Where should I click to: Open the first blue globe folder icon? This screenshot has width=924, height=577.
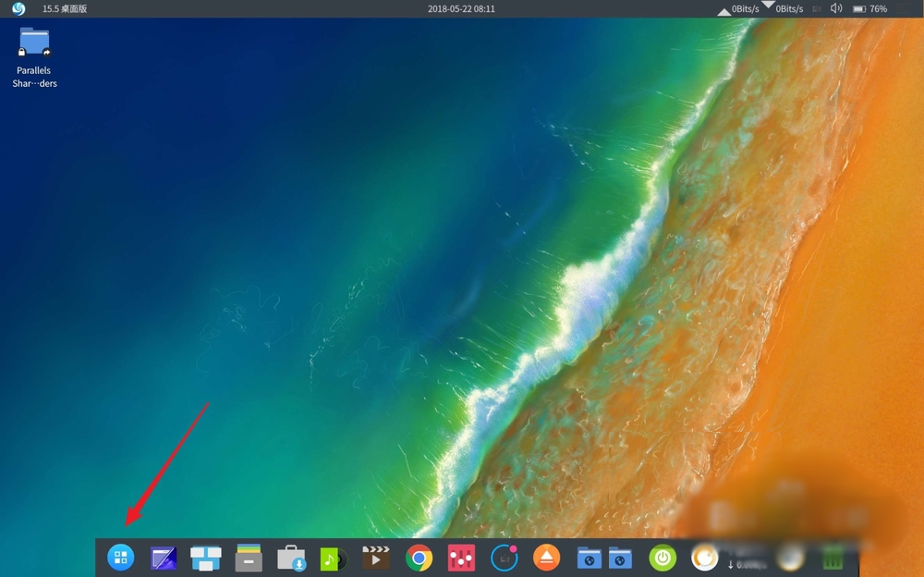pyautogui.click(x=589, y=558)
